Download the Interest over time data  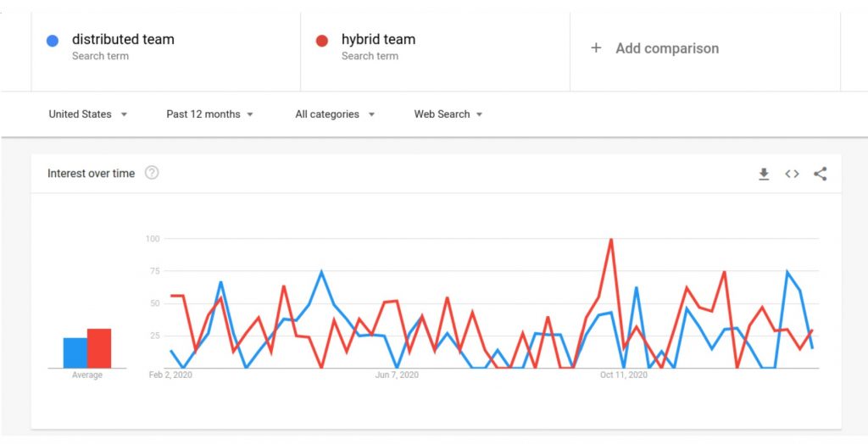pos(764,174)
